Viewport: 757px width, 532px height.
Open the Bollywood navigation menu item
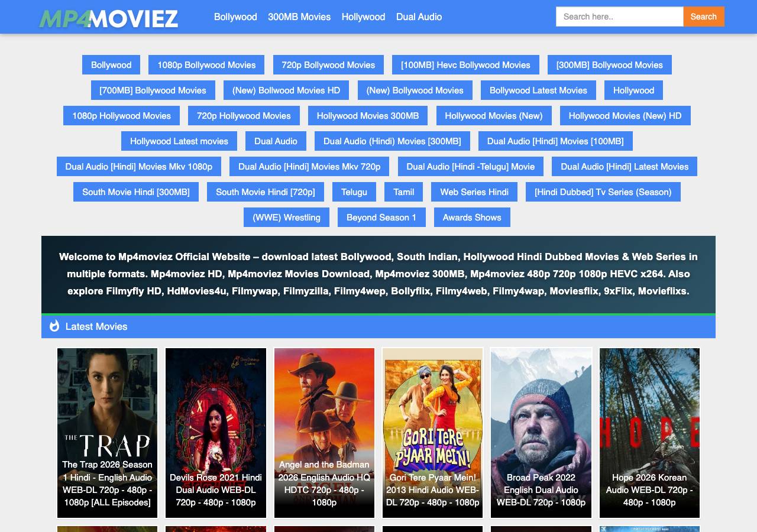click(235, 17)
